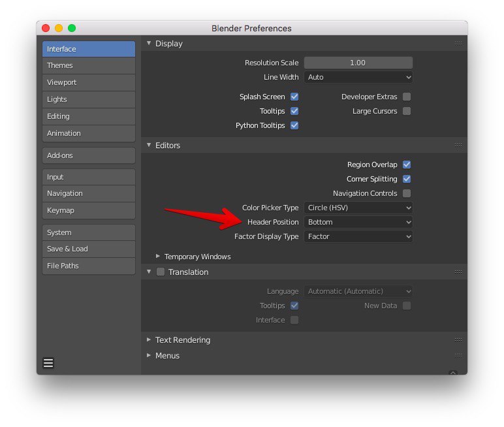Go to the Add-ons tab
This screenshot has width=504, height=427.
89,155
